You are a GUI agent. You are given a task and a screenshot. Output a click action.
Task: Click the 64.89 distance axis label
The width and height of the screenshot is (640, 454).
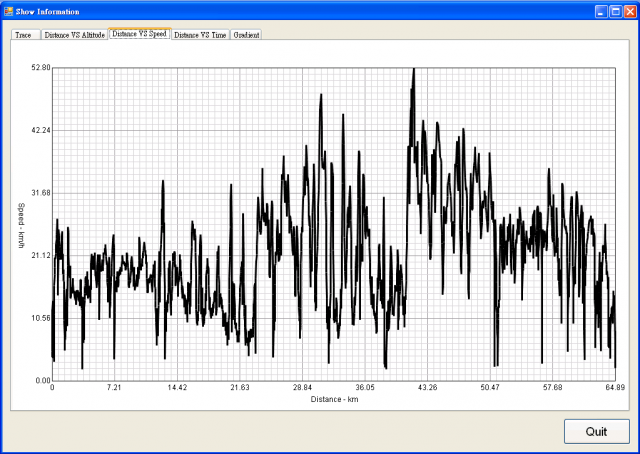tap(615, 387)
